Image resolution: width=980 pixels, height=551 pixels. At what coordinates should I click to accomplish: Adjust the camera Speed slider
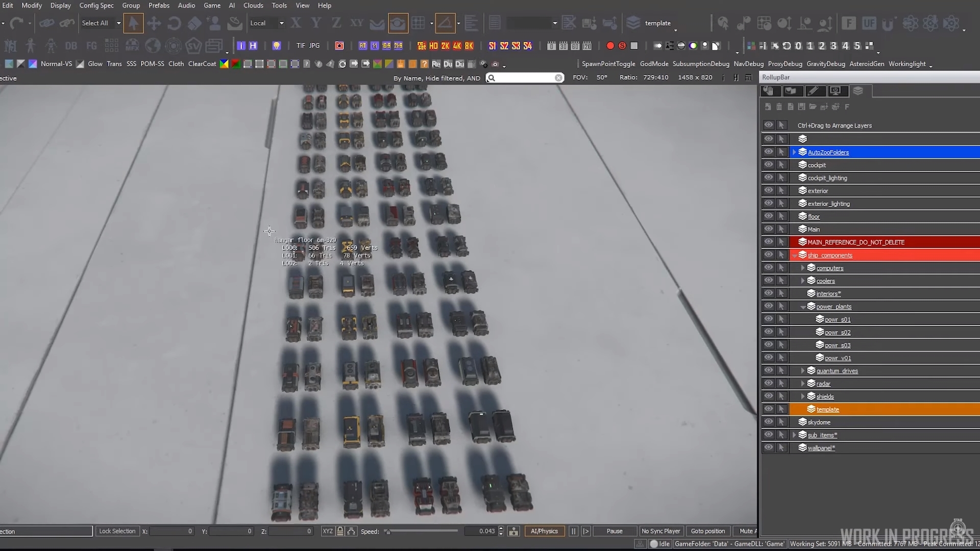coord(388,532)
